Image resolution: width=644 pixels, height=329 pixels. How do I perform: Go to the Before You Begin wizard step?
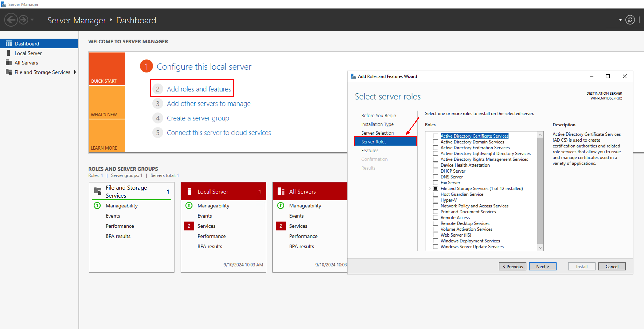pos(378,115)
